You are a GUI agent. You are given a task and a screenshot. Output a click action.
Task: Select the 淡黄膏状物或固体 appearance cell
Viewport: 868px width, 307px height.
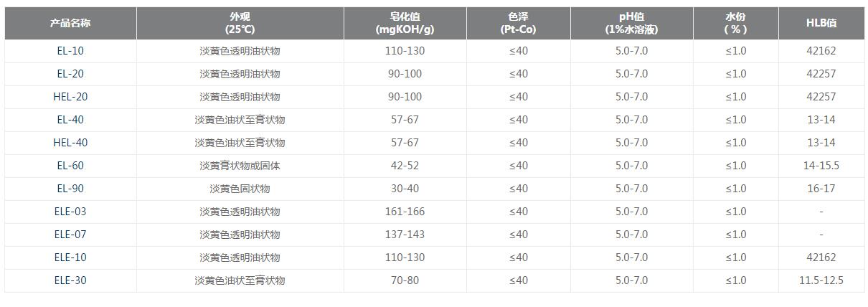(240, 166)
